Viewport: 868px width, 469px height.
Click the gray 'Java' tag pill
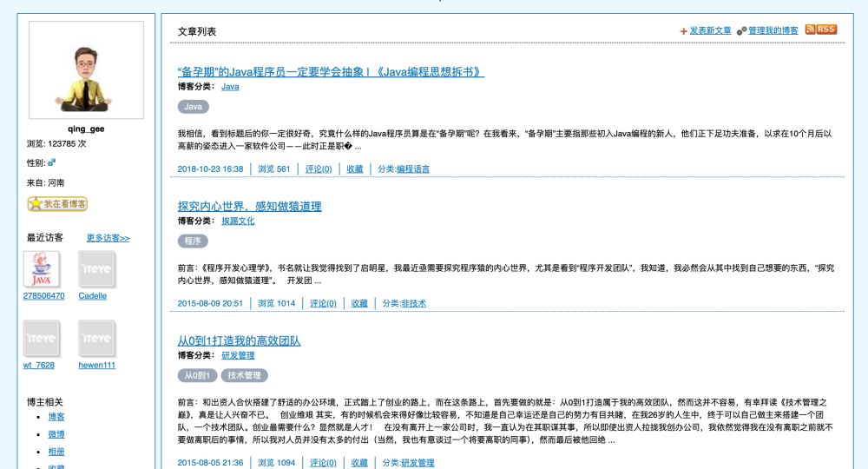(193, 107)
